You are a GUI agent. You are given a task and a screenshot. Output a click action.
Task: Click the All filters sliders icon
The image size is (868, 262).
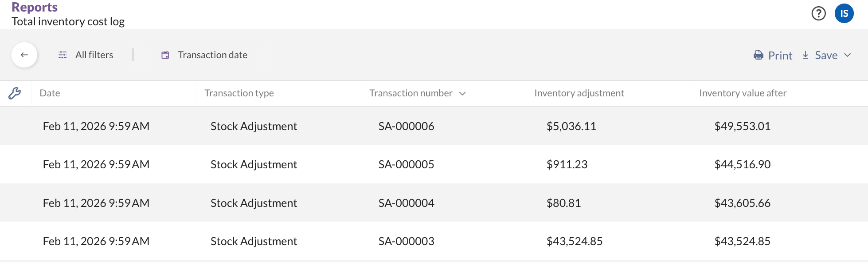tap(63, 55)
